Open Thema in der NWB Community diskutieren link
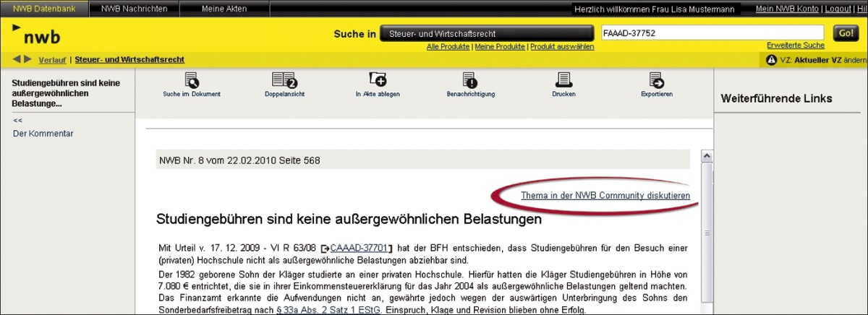The image size is (868, 315). pyautogui.click(x=605, y=196)
